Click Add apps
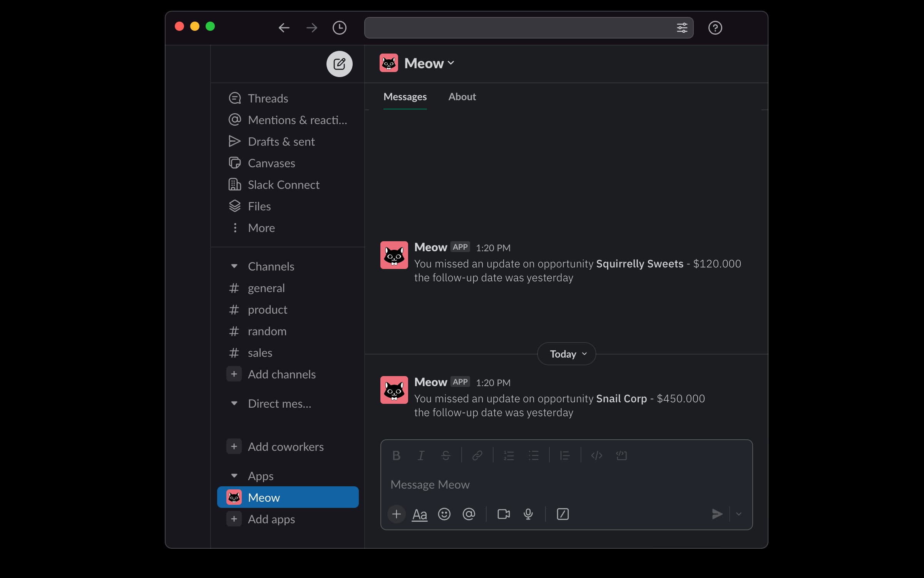Image resolution: width=924 pixels, height=578 pixels. 288,519
